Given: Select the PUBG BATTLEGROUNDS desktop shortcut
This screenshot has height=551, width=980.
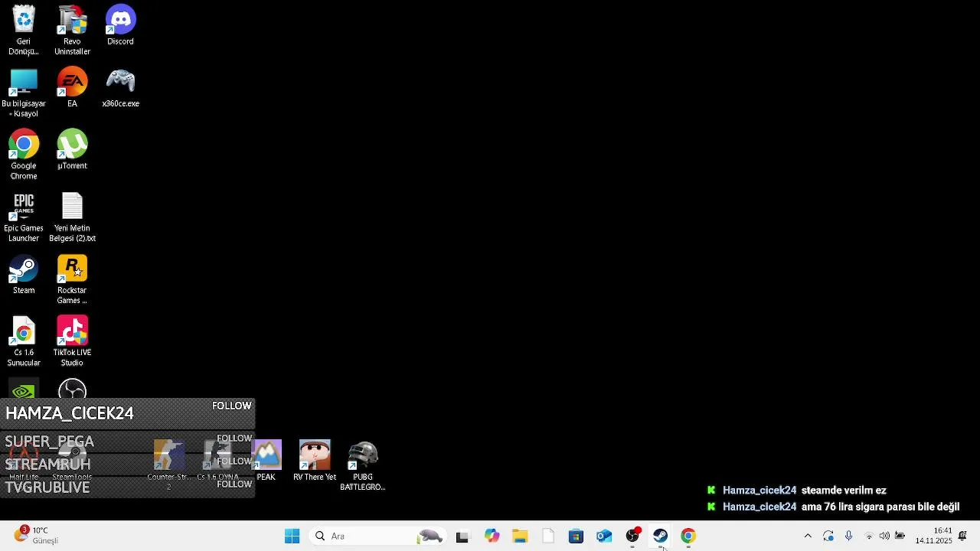Looking at the screenshot, I should tap(363, 465).
